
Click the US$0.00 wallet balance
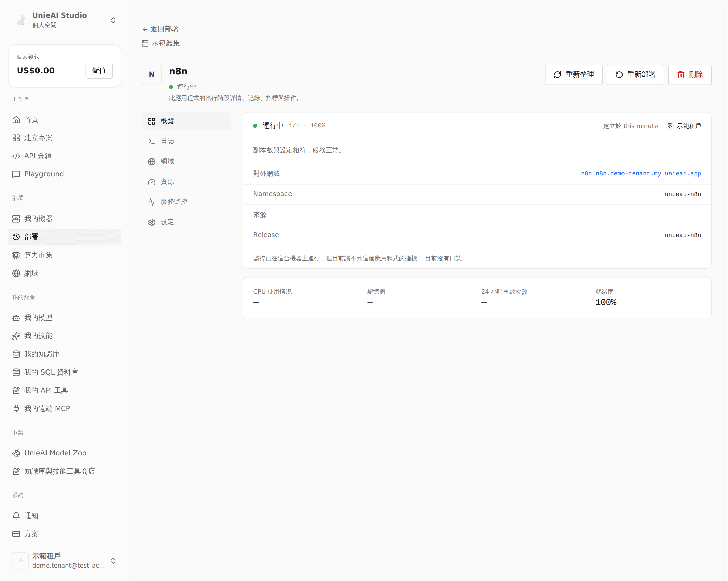[36, 71]
